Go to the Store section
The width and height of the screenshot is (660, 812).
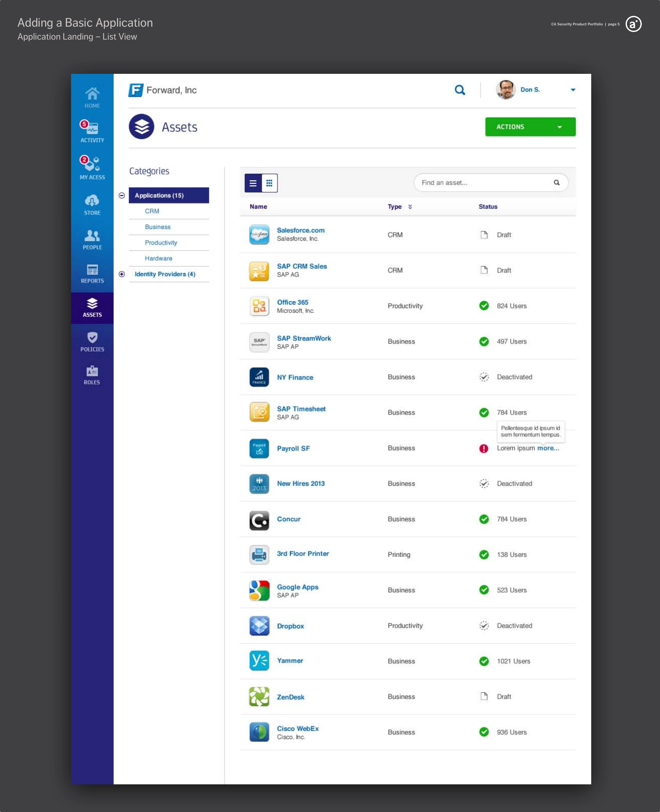92,205
